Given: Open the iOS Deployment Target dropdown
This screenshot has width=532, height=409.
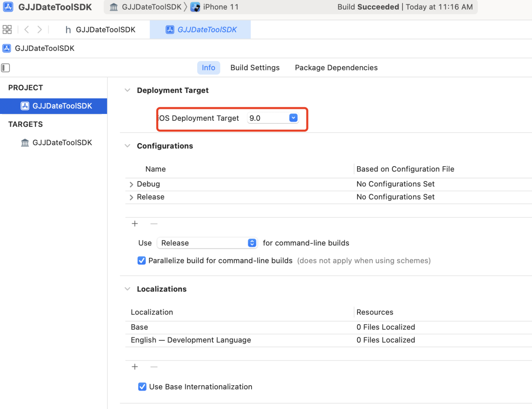Looking at the screenshot, I should pos(293,118).
